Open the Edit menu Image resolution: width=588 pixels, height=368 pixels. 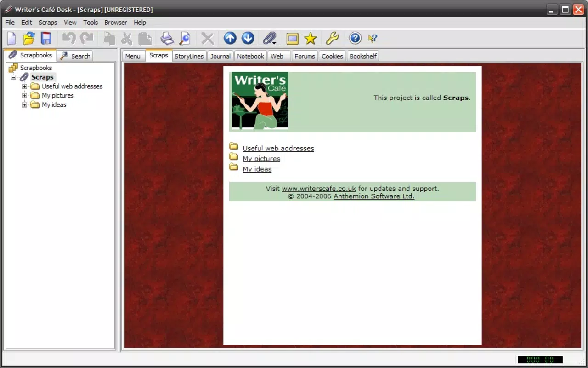[27, 22]
